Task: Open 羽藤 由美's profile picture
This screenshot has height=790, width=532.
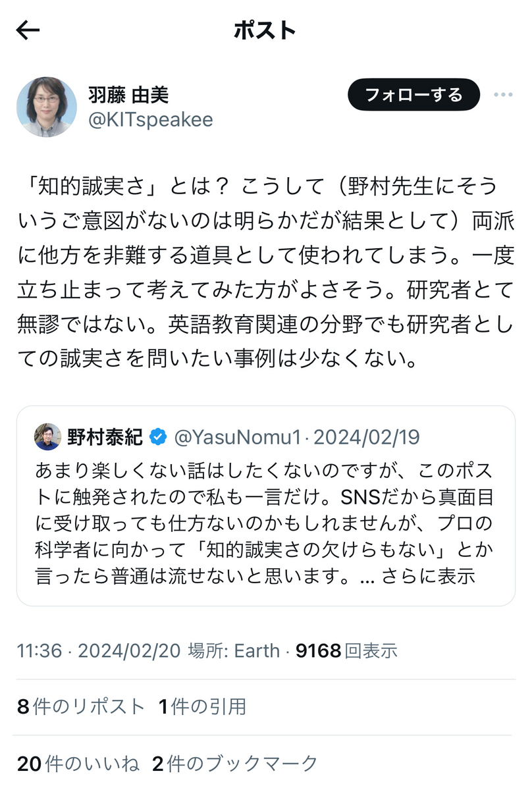Action: [x=46, y=107]
